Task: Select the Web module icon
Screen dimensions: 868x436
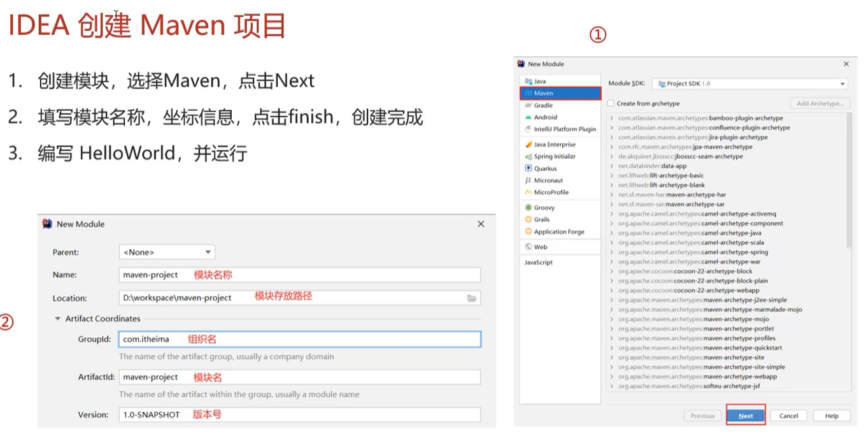Action: click(528, 247)
